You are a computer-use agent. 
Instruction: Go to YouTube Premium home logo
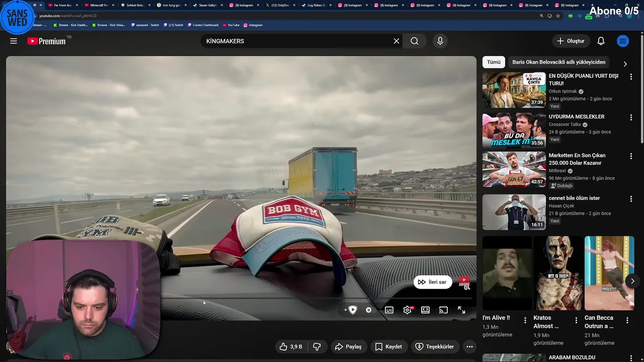(x=46, y=41)
